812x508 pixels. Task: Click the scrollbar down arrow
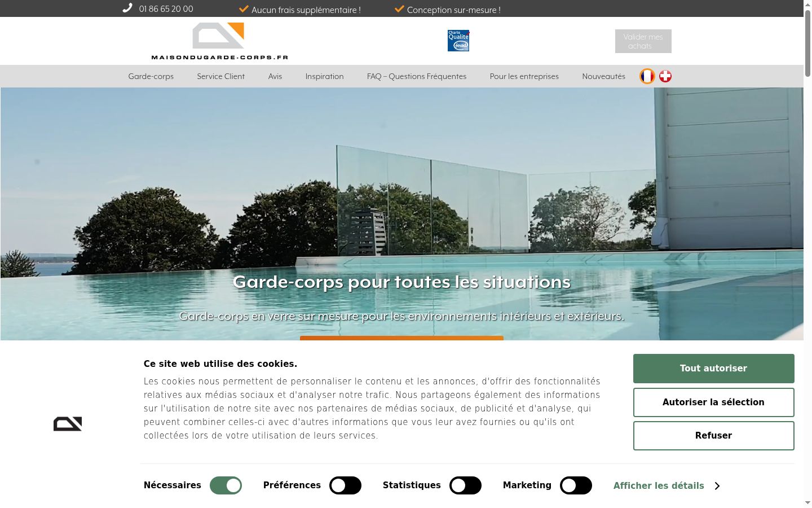pos(807,502)
